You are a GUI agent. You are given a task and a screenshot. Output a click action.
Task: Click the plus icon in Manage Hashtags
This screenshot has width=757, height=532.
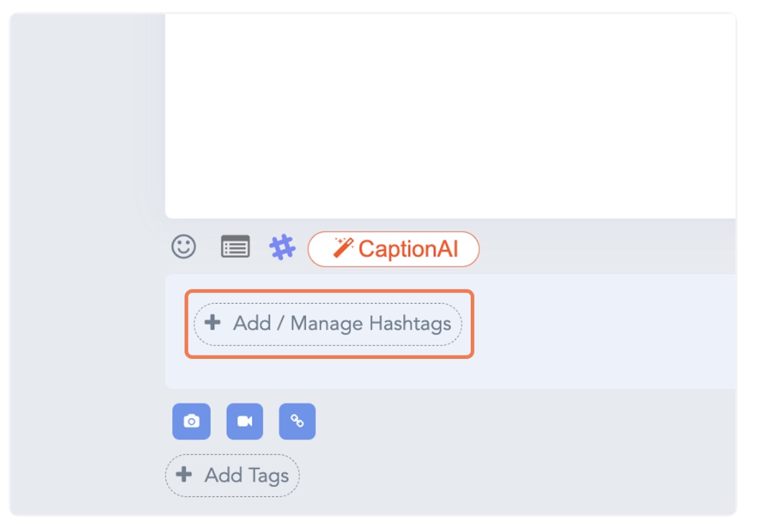tap(212, 322)
